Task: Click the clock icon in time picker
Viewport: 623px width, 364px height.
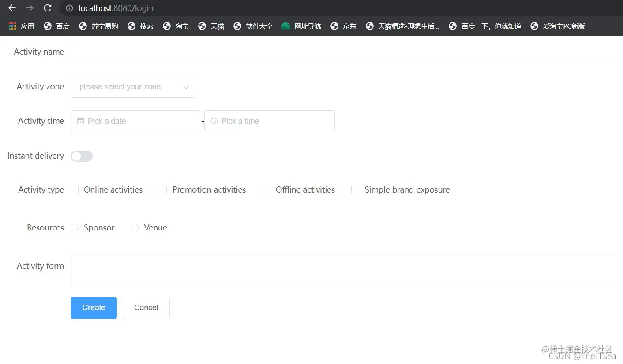Action: pyautogui.click(x=214, y=121)
